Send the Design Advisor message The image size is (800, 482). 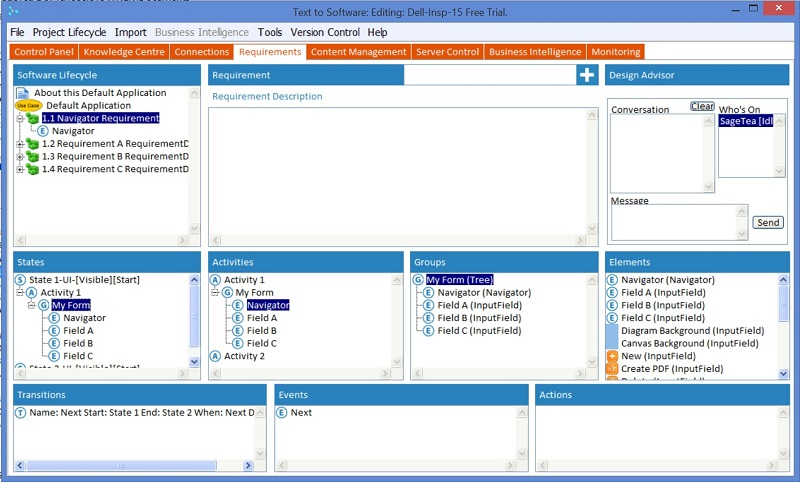coord(768,222)
